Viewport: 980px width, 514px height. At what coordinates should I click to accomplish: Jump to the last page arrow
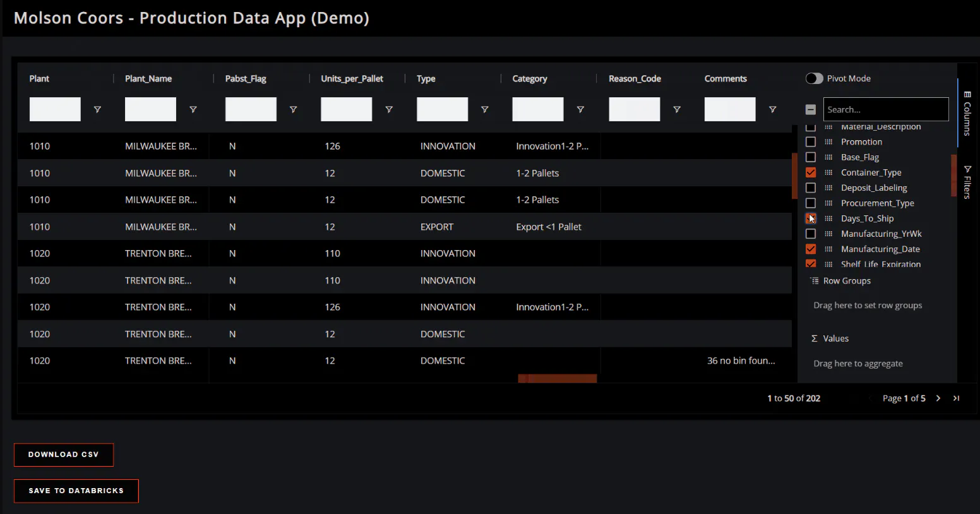(956, 398)
